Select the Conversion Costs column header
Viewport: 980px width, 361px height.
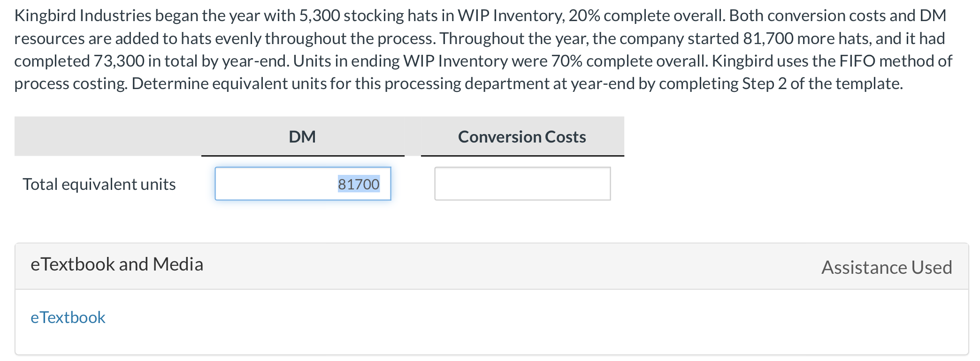tap(522, 137)
